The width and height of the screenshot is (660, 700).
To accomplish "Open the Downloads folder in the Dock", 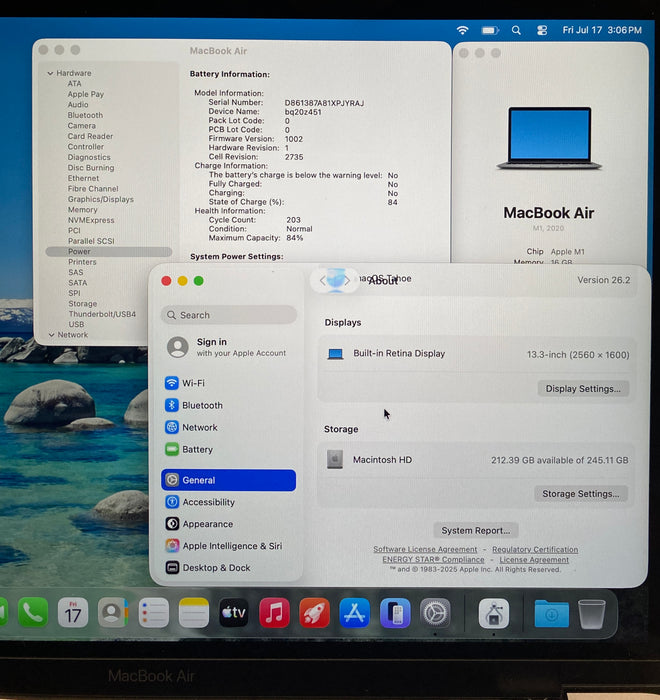I will (x=551, y=614).
